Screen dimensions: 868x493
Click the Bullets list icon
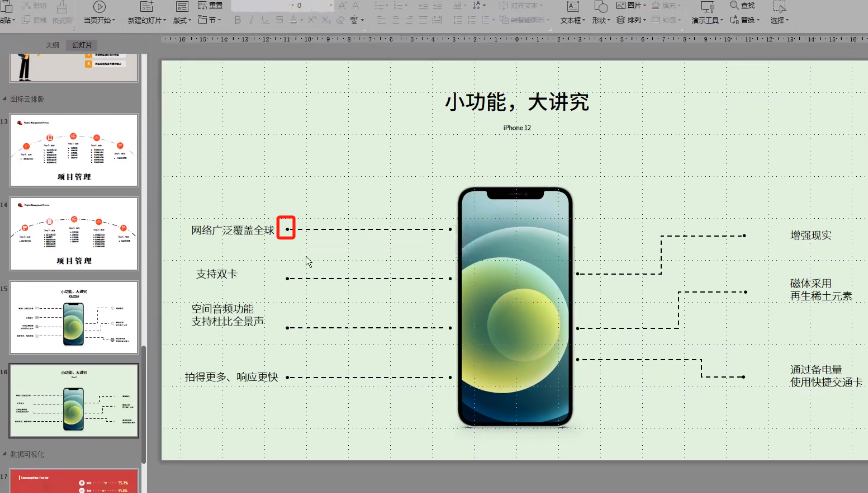coord(381,6)
